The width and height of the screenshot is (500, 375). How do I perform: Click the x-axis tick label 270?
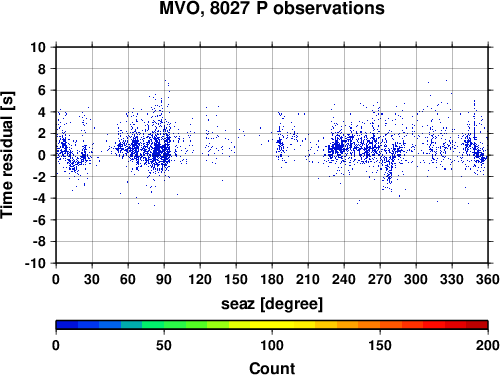point(380,279)
